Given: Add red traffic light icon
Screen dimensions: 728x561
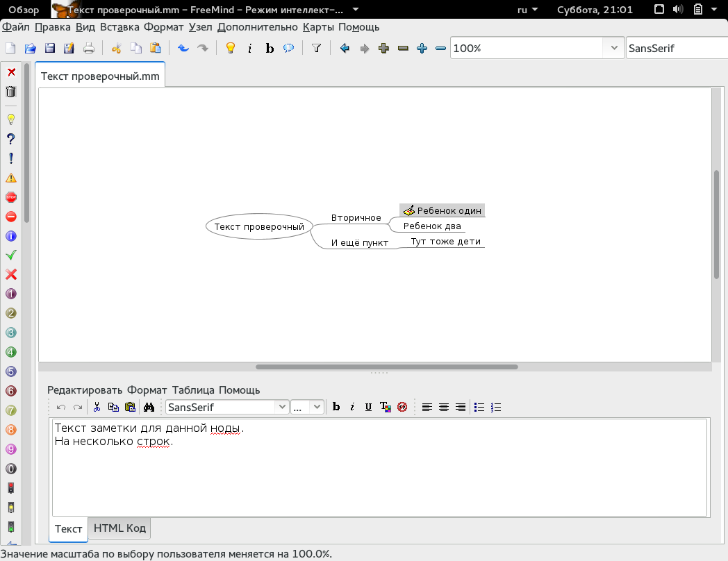Looking at the screenshot, I should pos(11,487).
